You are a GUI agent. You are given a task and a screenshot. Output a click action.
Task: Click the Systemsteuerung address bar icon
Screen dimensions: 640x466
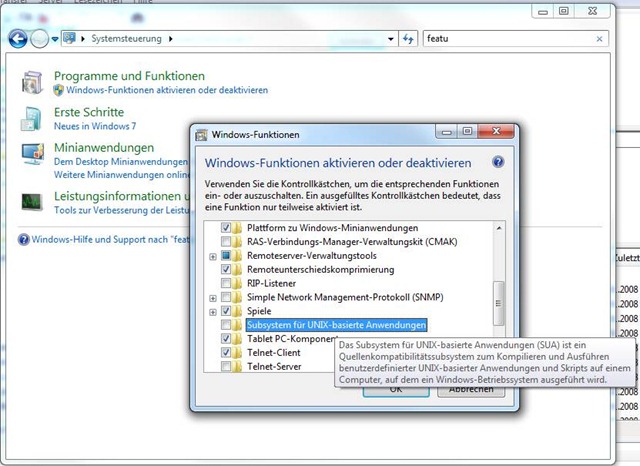(69, 38)
